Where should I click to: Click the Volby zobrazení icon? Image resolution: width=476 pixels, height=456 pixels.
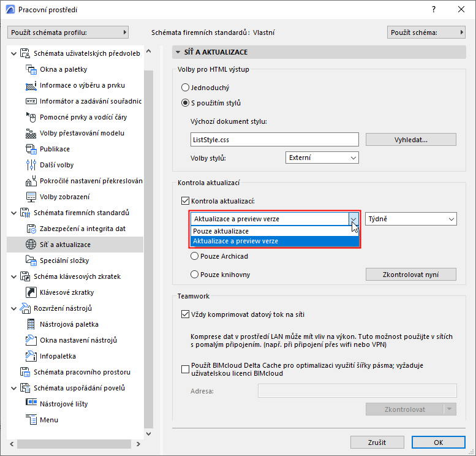pyautogui.click(x=31, y=197)
